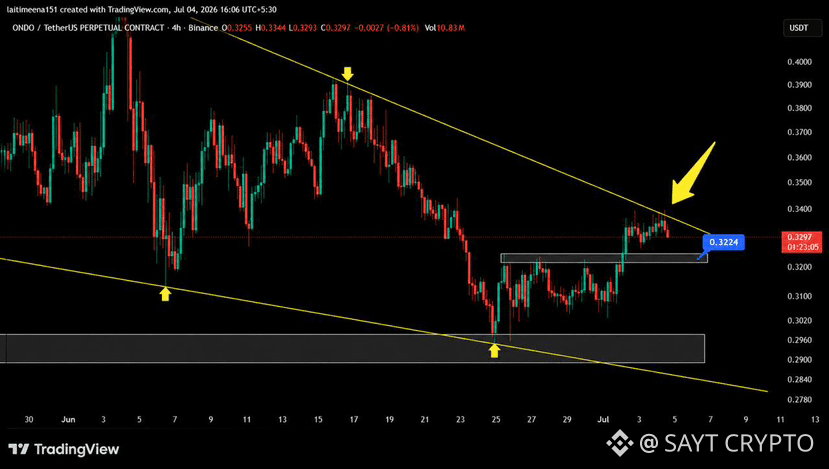829x469 pixels.
Task: Click the 0.4000 price axis label
Action: click(799, 62)
